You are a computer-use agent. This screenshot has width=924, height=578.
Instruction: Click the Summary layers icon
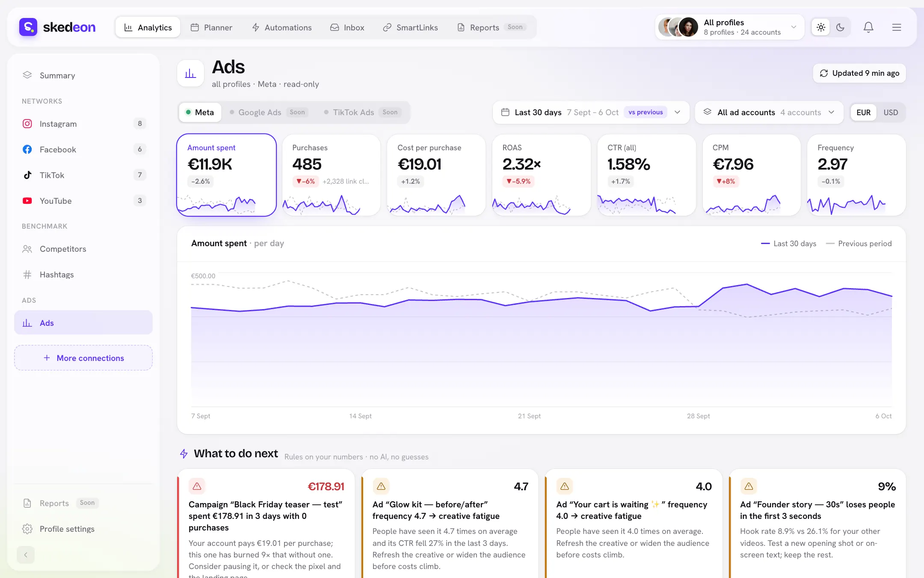point(27,75)
